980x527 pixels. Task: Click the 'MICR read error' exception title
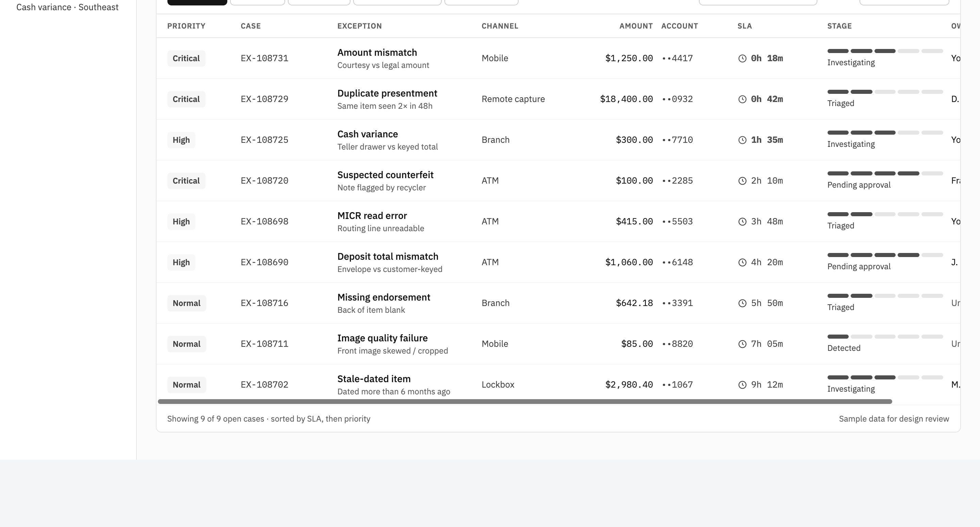(372, 216)
